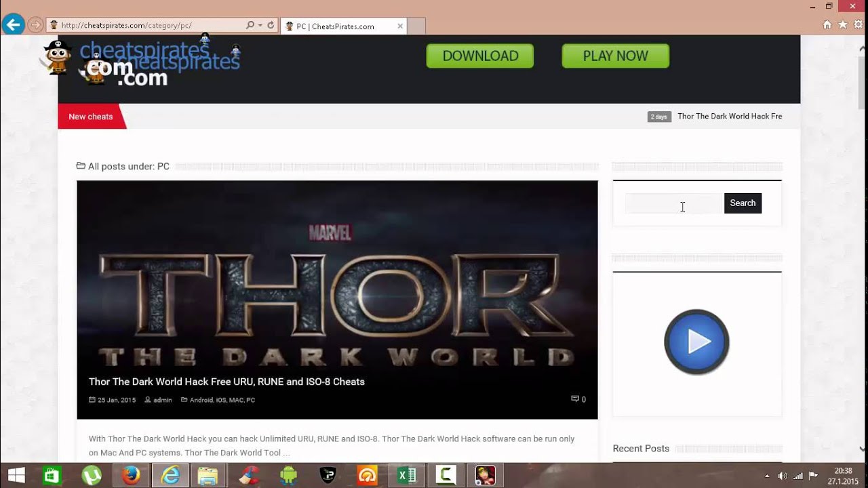Click the taskbar clock showing 20:38
The width and height of the screenshot is (868, 488).
(843, 476)
